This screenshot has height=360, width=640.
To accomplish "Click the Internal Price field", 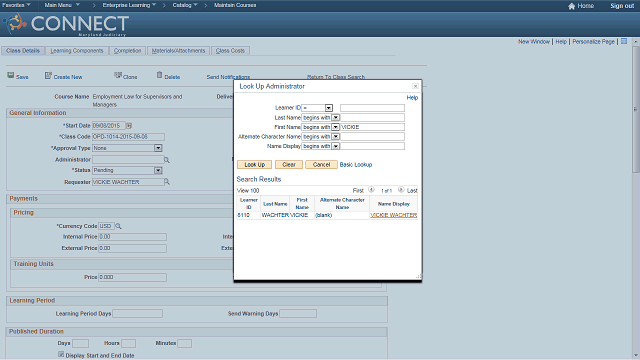I will point(132,237).
